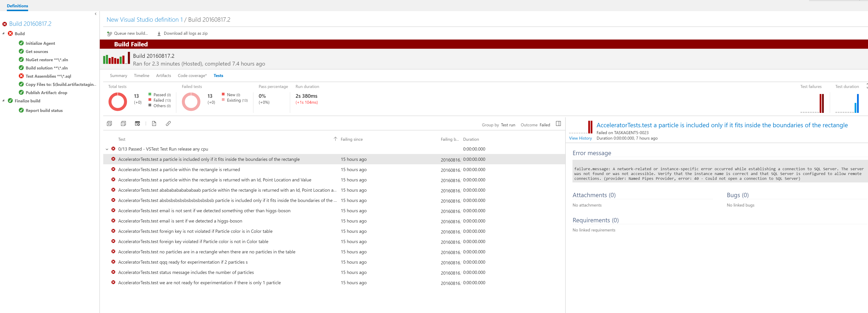Select Test Assemblies step in build tree

(x=48, y=76)
